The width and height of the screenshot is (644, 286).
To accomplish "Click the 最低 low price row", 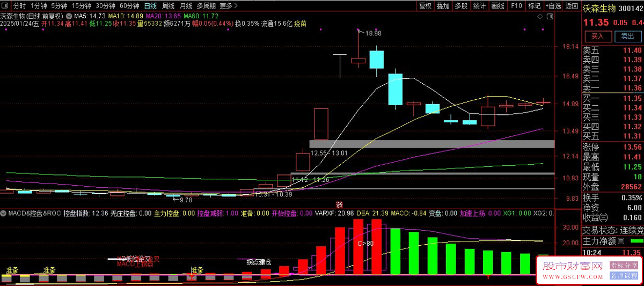I will click(613, 167).
